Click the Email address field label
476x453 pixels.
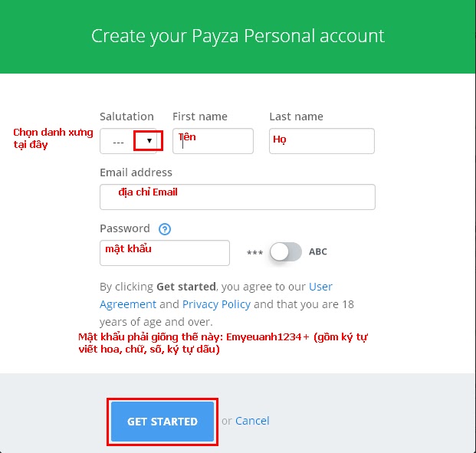136,172
